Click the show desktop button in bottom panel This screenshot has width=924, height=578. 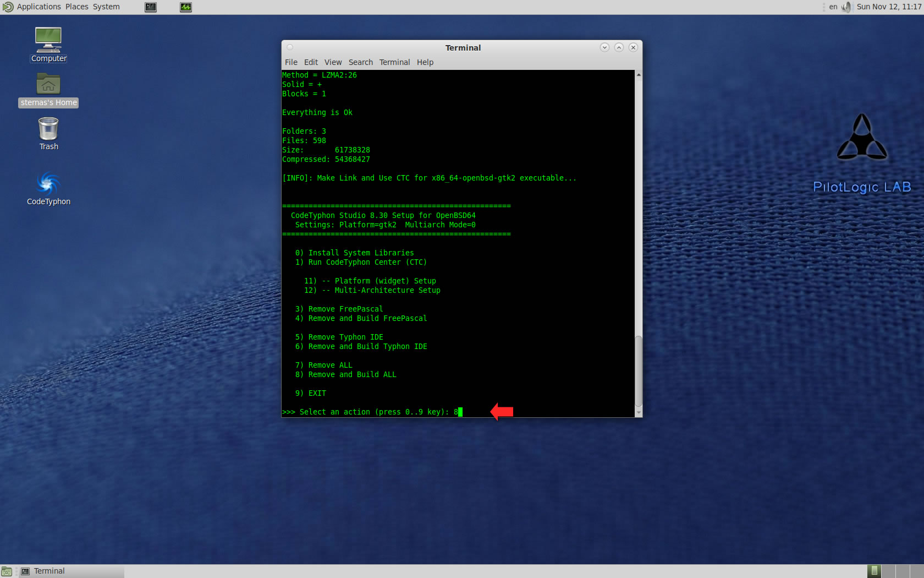7,571
